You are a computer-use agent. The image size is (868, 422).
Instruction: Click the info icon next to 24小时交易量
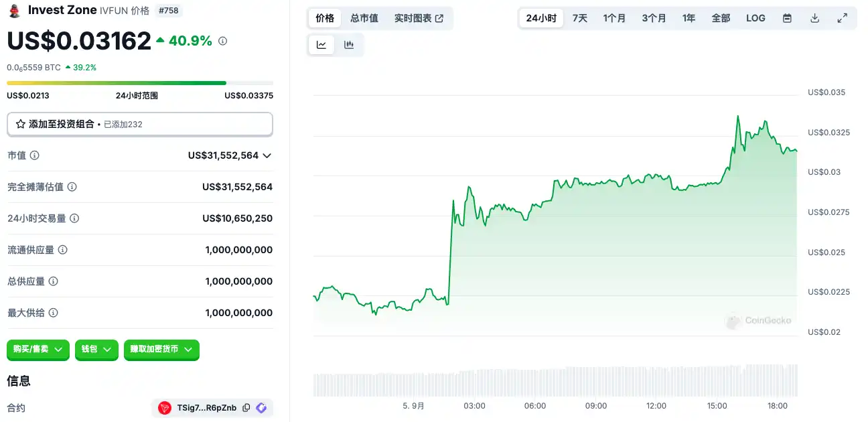74,218
